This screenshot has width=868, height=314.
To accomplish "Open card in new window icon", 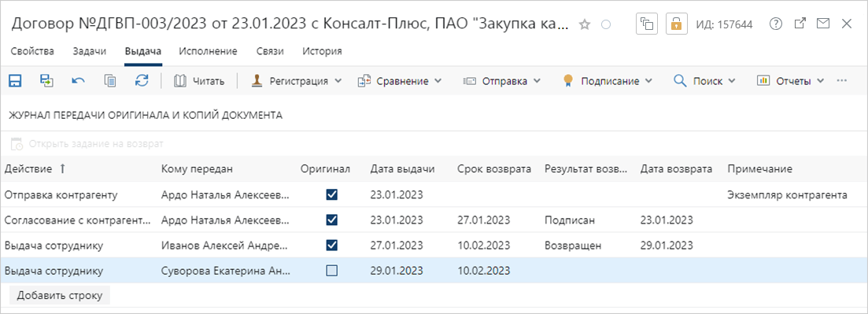I will (x=800, y=24).
